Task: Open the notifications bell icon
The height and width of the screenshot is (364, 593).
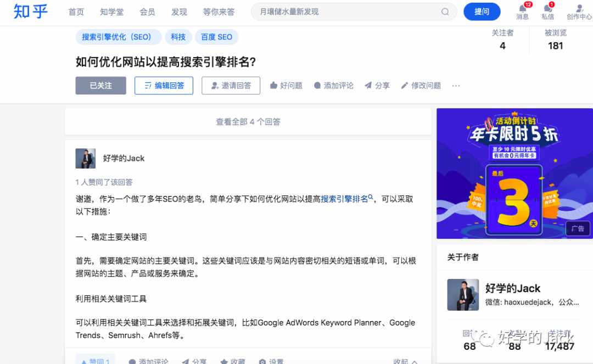Action: [x=523, y=8]
